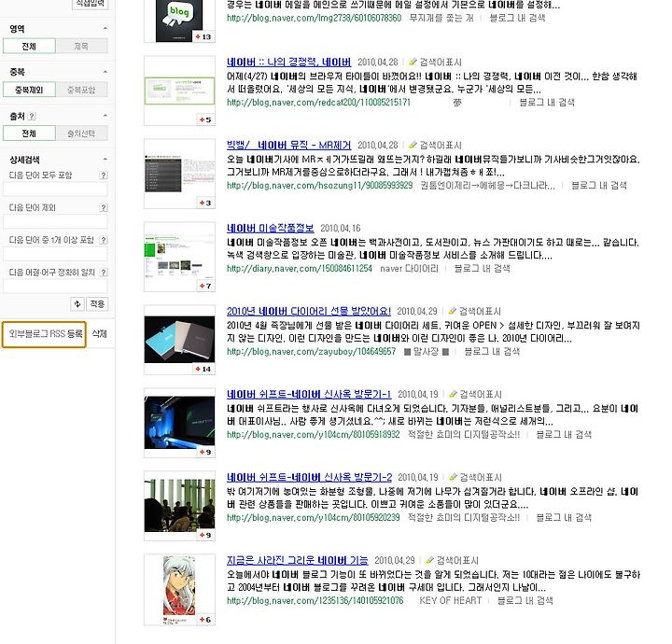Viewport: 672px width, 644px height.
Task: Select the 전체 area filter
Action: click(x=29, y=46)
